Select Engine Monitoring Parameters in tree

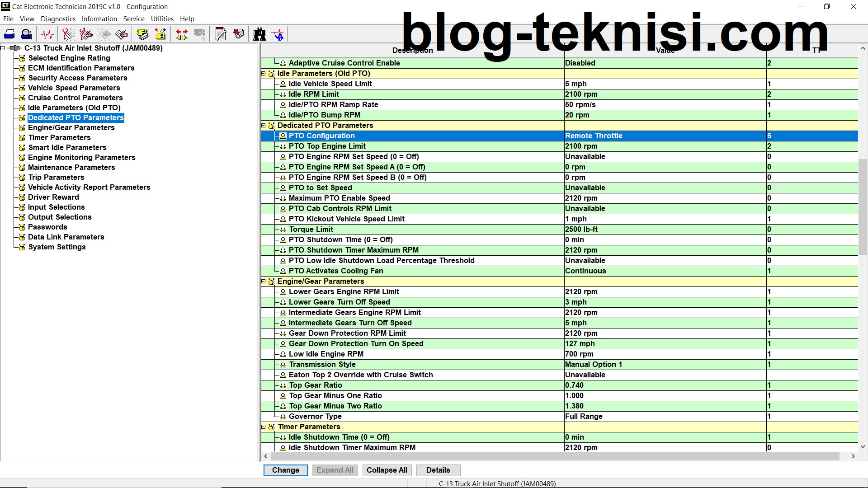pos(81,157)
